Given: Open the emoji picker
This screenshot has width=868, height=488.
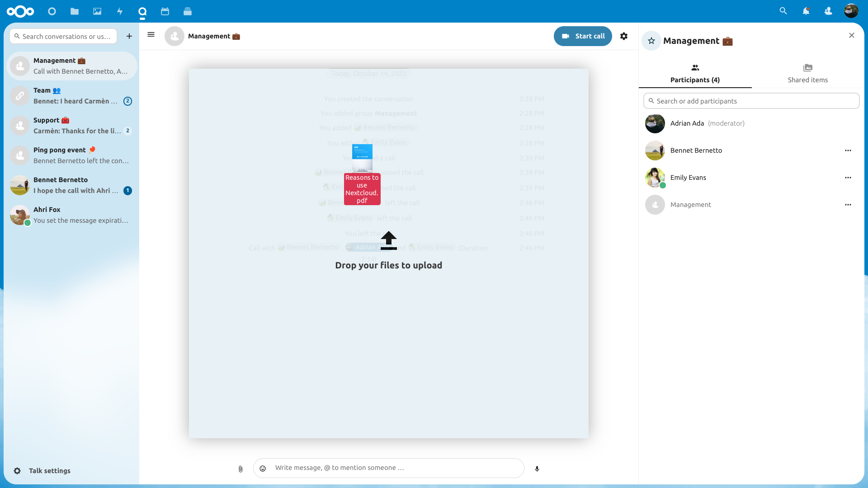Looking at the screenshot, I should point(263,469).
